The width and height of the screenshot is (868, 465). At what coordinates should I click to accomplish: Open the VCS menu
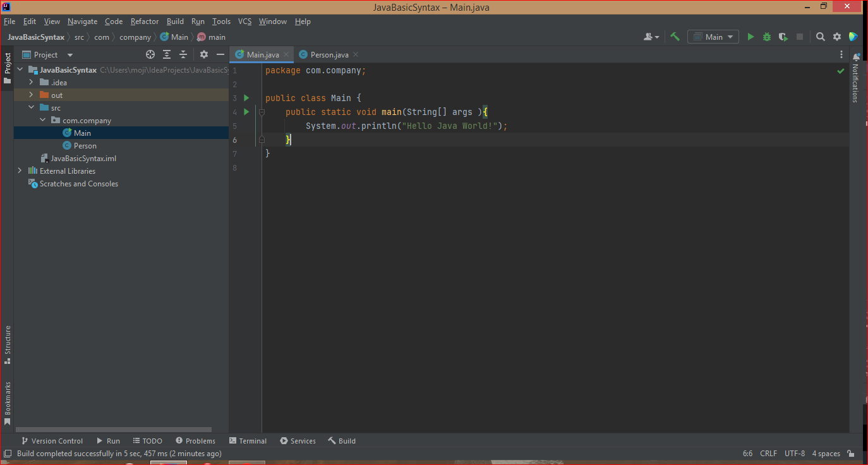point(245,21)
